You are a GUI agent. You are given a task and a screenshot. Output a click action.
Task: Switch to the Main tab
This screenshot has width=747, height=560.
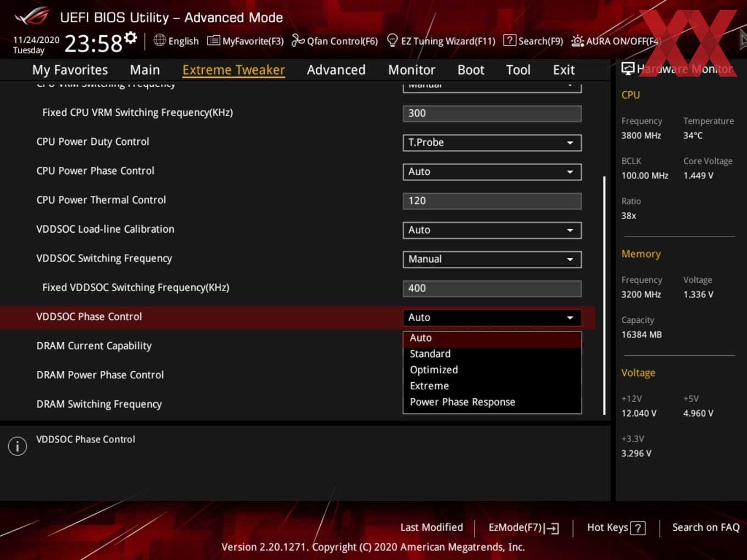click(x=145, y=70)
